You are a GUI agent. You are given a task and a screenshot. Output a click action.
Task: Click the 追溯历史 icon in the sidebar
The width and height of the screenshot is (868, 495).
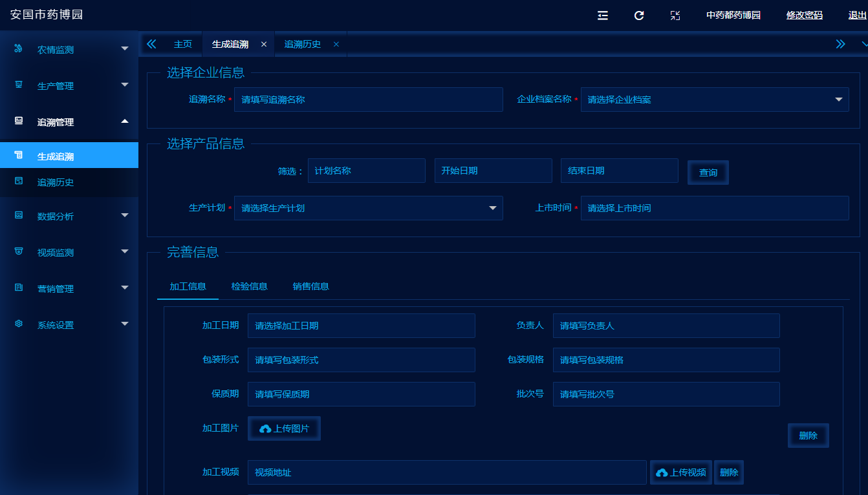(18, 182)
